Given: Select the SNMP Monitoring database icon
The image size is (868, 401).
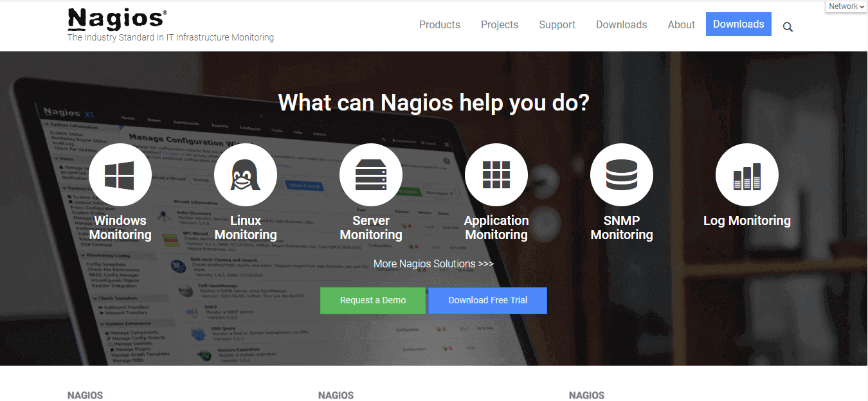Looking at the screenshot, I should tap(621, 174).
